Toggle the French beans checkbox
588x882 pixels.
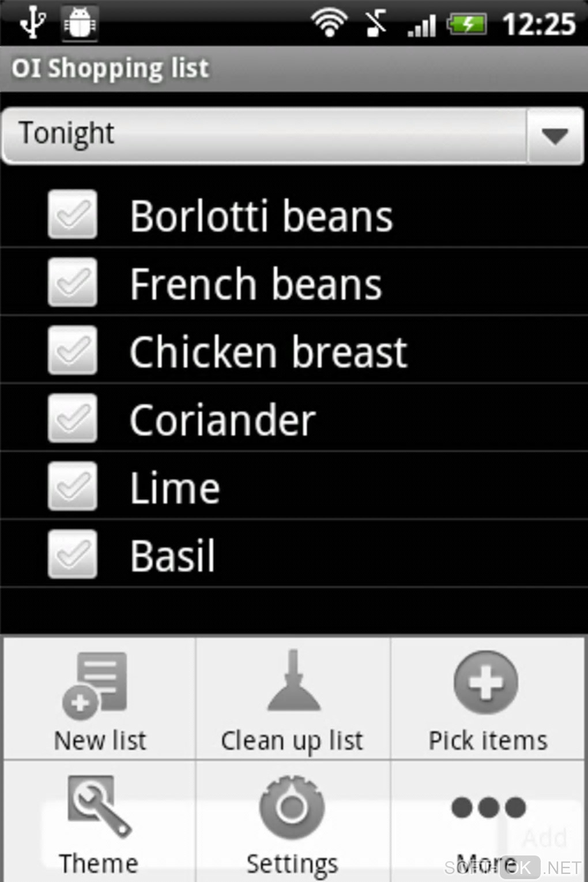click(73, 282)
